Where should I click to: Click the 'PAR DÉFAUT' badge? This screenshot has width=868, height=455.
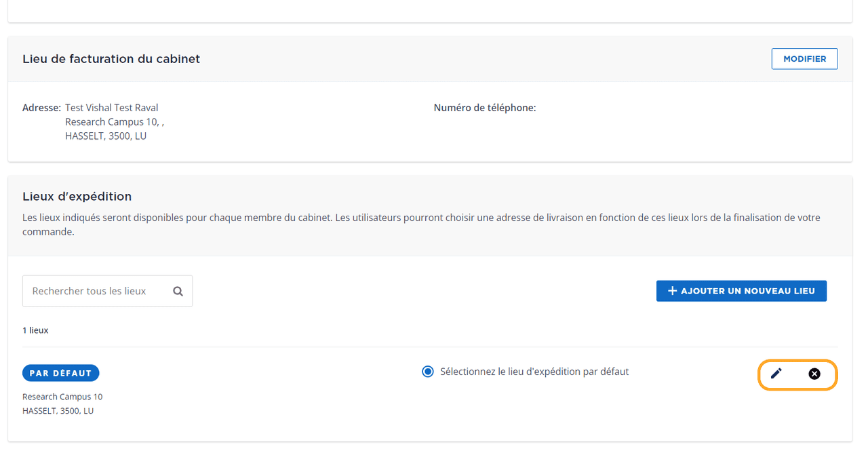(x=61, y=373)
